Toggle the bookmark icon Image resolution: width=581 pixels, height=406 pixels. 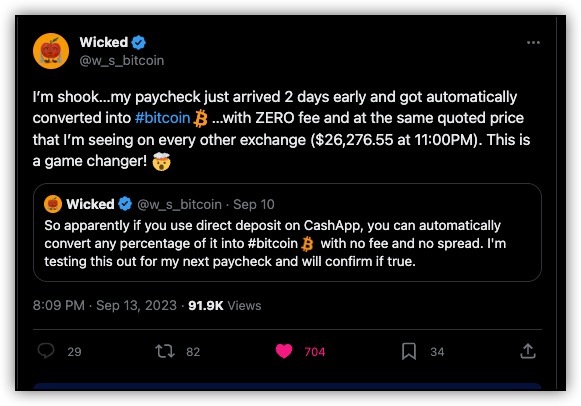[x=409, y=351]
